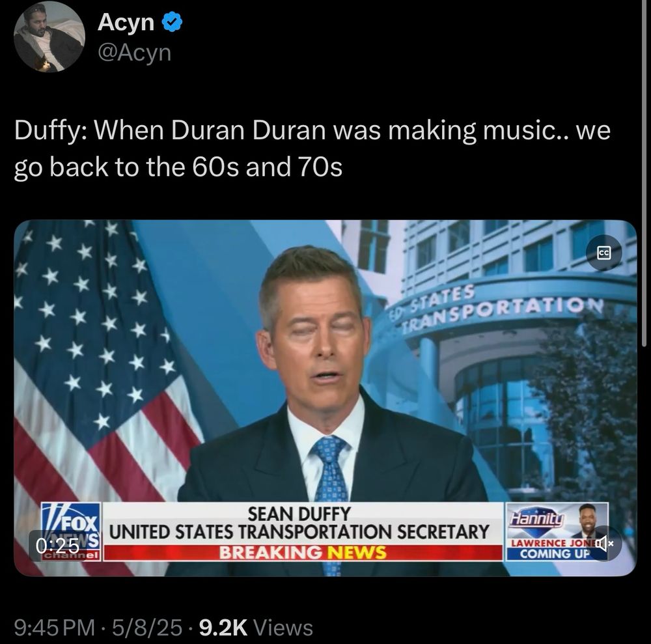The width and height of the screenshot is (651, 644).
Task: Play the Sean Duffy video clip
Action: point(325,398)
